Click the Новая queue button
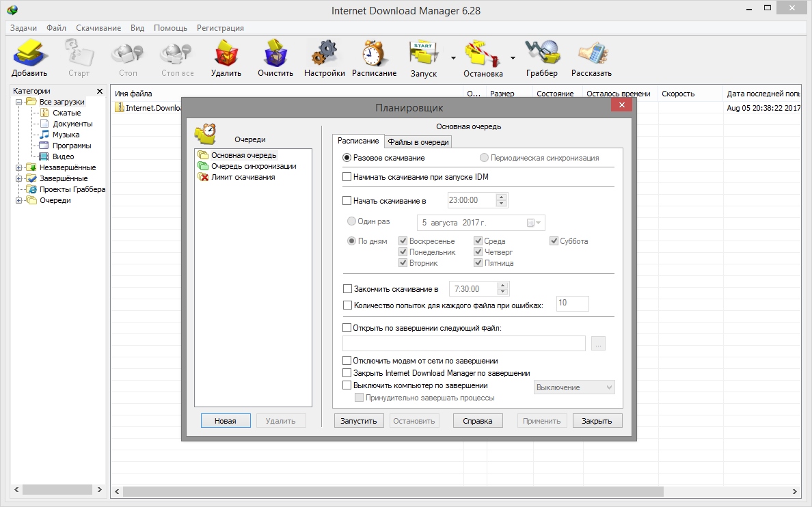Viewport: 812px width, 507px height. 226,421
